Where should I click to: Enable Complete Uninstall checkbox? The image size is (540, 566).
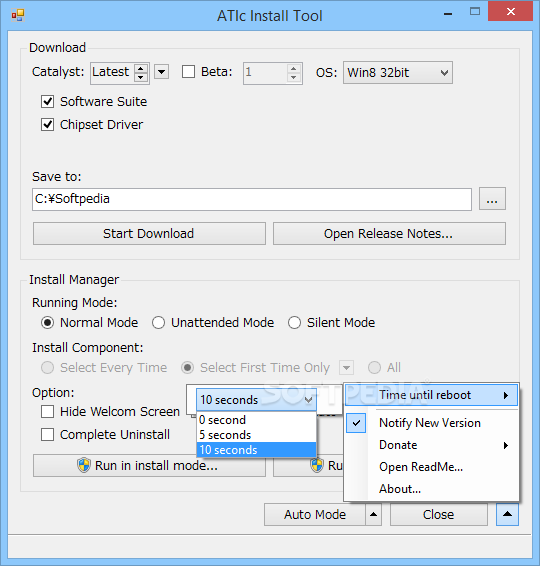47,435
